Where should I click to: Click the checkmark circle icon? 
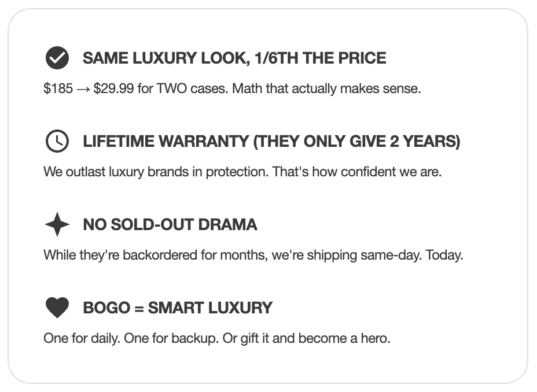point(57,58)
